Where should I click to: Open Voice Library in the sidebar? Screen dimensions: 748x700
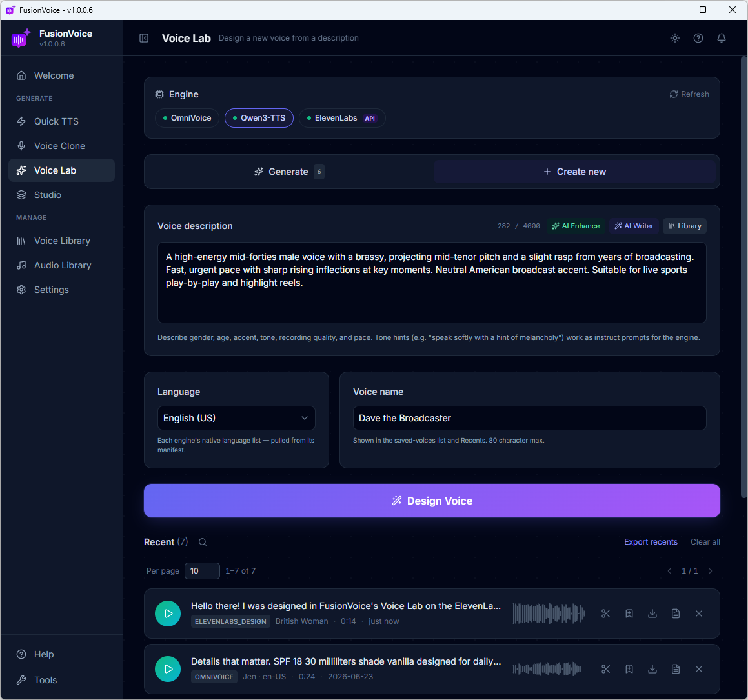61,241
